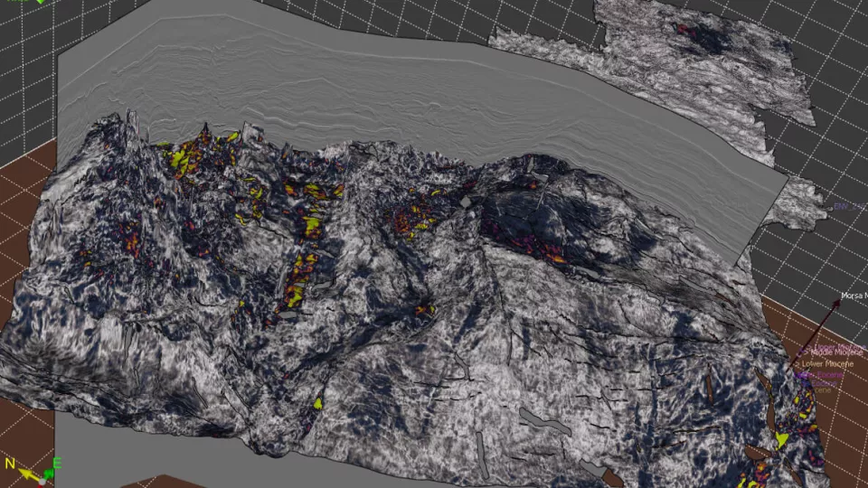868x488 pixels.
Task: Click the blue EW section label at right edge
Action: pyautogui.click(x=842, y=207)
